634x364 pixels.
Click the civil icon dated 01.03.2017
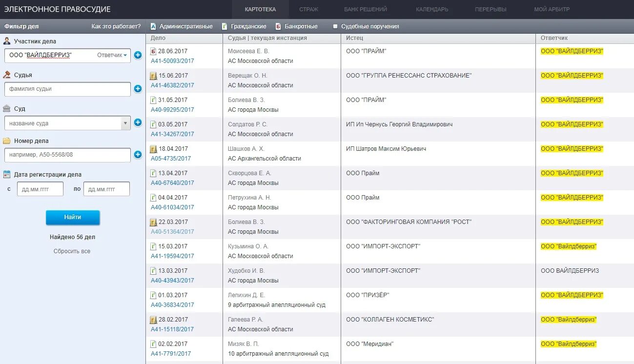153,295
